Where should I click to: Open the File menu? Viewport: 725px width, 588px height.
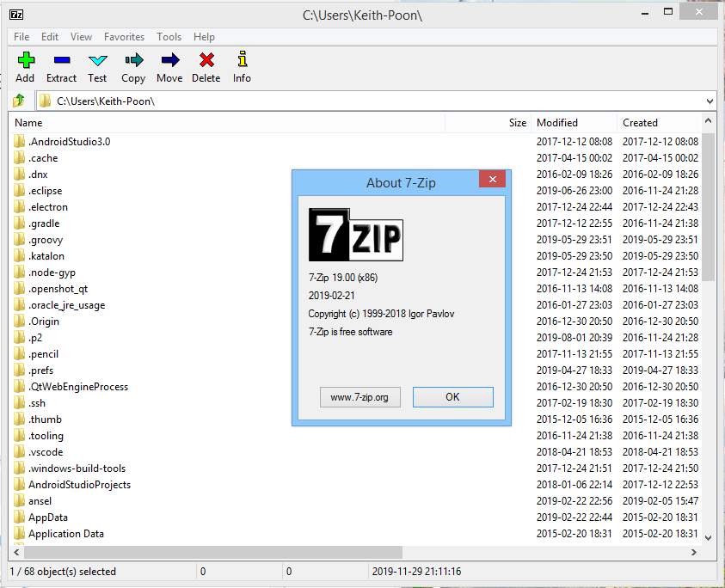pyautogui.click(x=21, y=37)
